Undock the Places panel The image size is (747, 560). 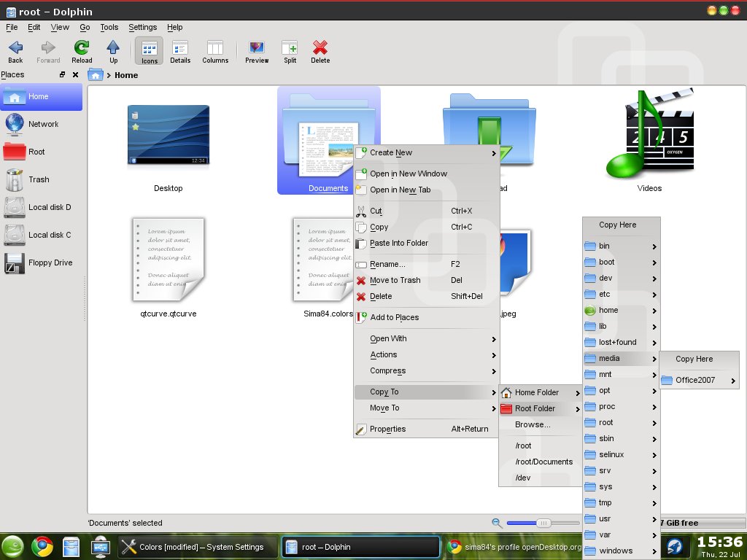(x=62, y=75)
